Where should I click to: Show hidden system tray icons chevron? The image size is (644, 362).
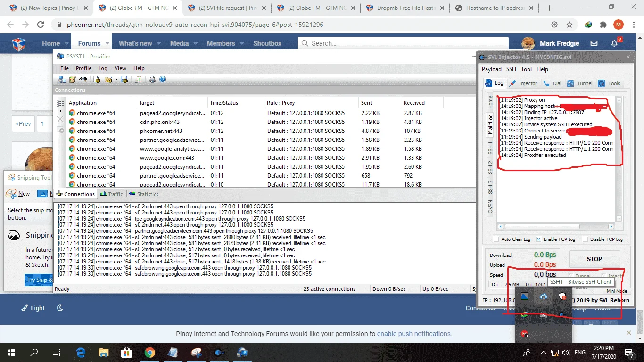pyautogui.click(x=544, y=352)
